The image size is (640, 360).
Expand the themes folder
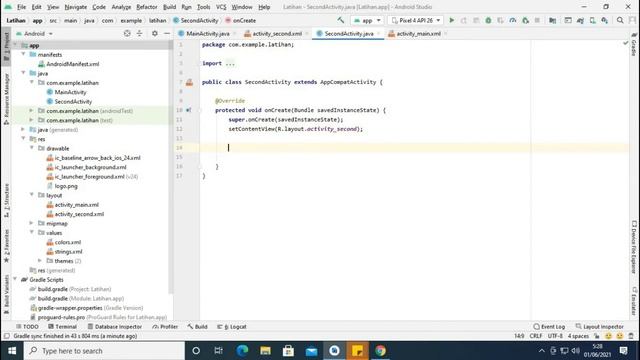click(x=40, y=261)
